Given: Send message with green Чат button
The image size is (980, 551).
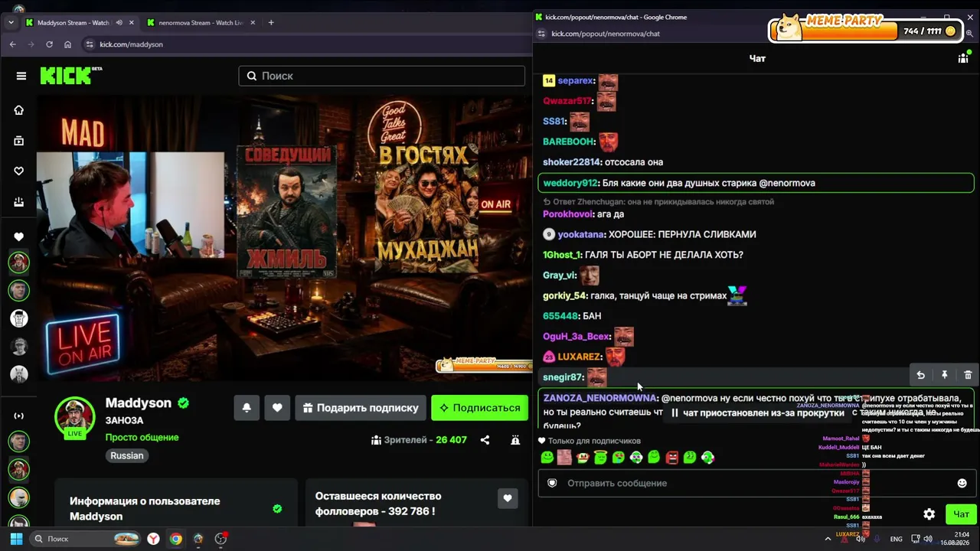Looking at the screenshot, I should pyautogui.click(x=961, y=514).
